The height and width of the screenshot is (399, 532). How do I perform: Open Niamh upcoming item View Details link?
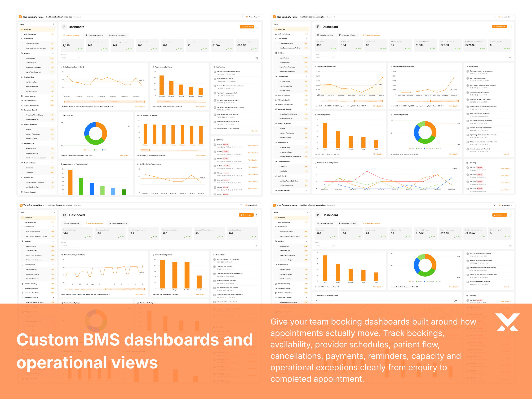[x=253, y=146]
